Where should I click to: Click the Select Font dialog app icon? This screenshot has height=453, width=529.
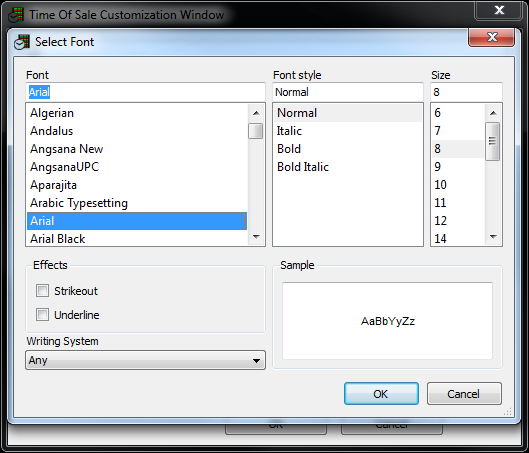click(22, 43)
